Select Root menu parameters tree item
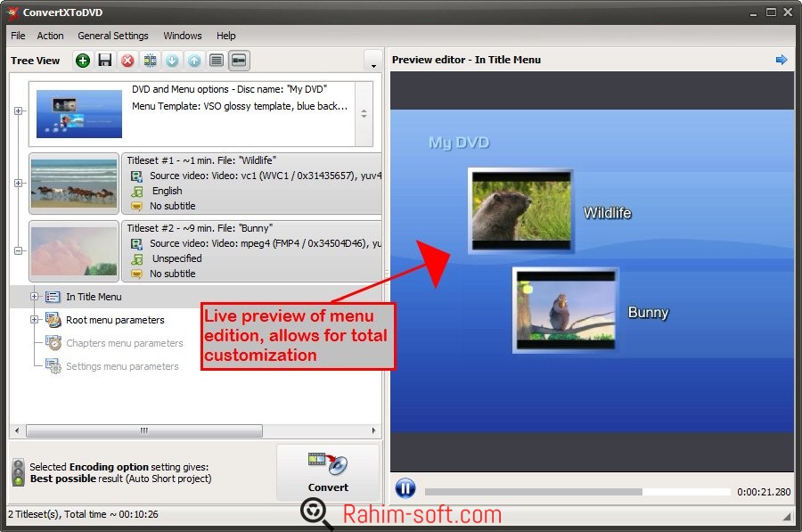Image resolution: width=802 pixels, height=532 pixels. (115, 320)
